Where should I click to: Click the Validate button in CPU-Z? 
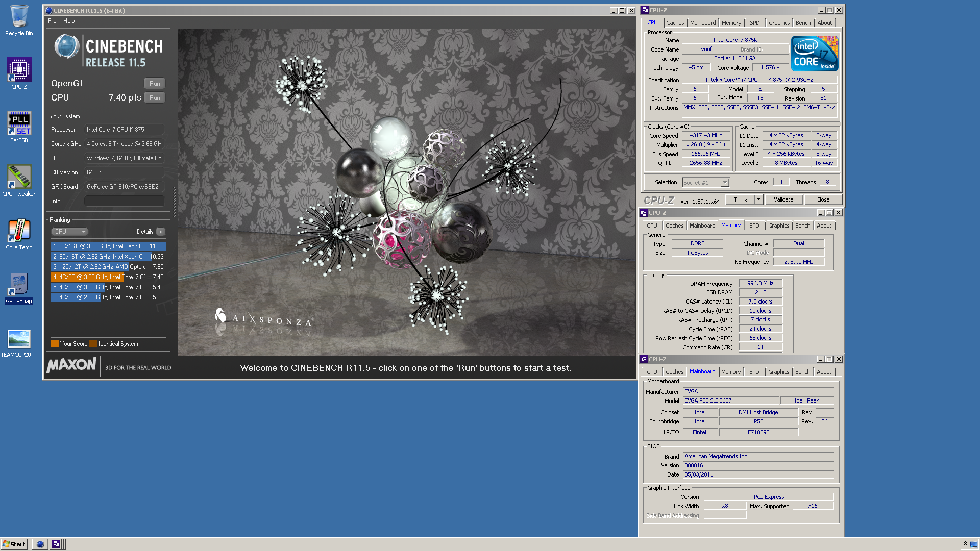[x=783, y=199]
